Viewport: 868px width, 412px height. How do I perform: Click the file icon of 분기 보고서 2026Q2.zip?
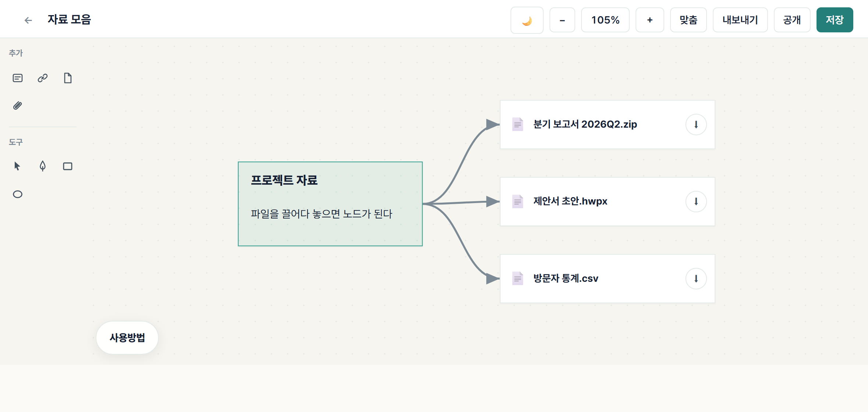518,124
